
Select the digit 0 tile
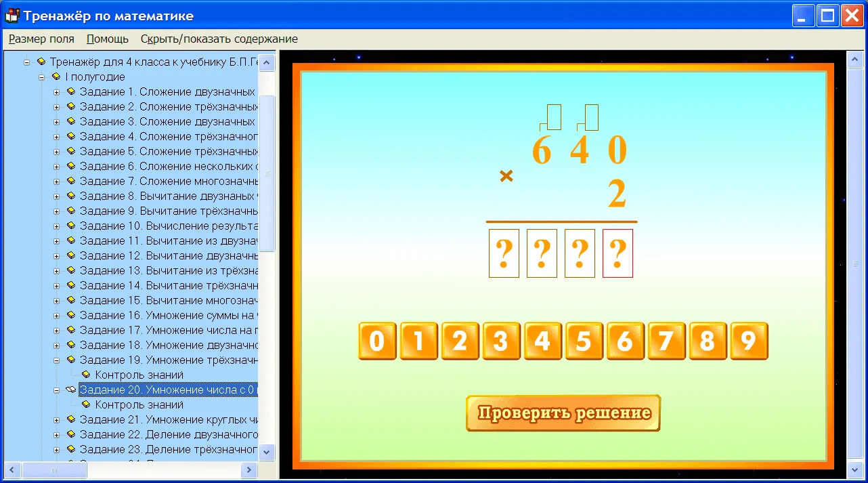point(377,341)
